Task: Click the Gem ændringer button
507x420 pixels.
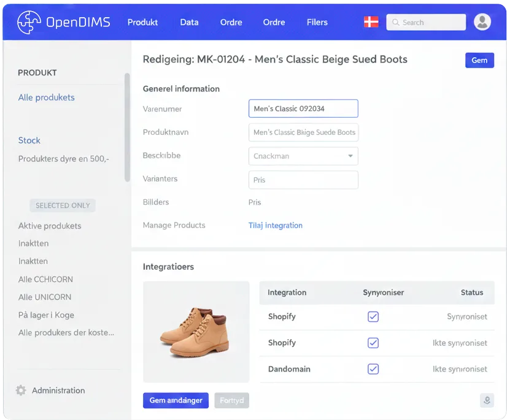Action: [x=176, y=400]
